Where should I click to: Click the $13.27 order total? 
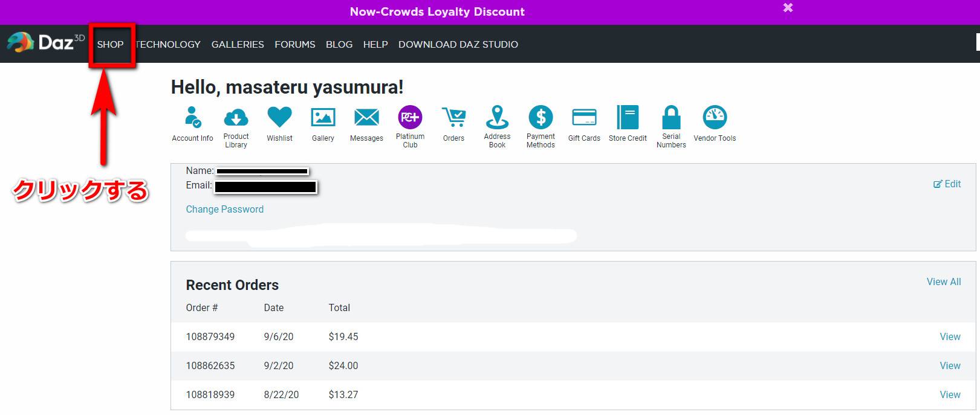343,394
